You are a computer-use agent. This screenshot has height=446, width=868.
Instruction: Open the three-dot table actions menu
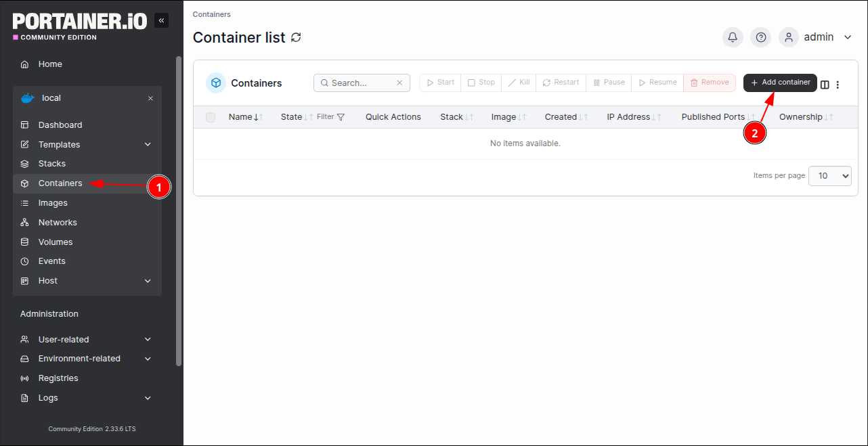(x=838, y=85)
